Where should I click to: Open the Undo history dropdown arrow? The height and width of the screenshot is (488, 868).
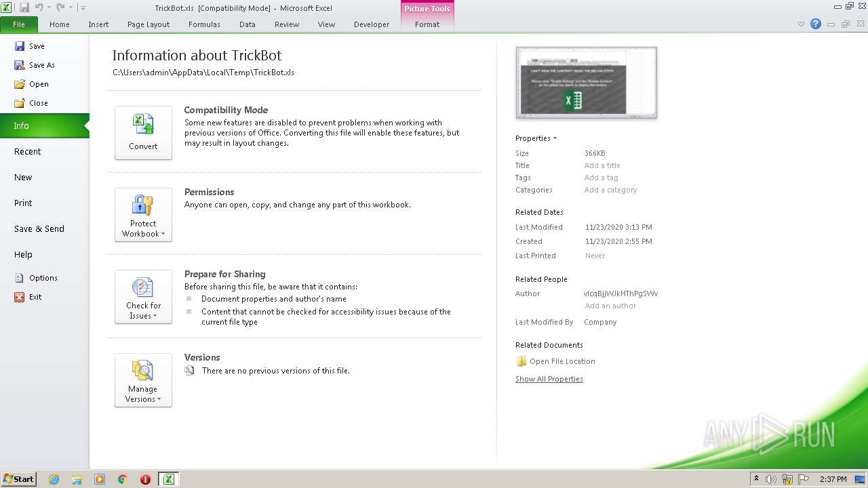[49, 8]
